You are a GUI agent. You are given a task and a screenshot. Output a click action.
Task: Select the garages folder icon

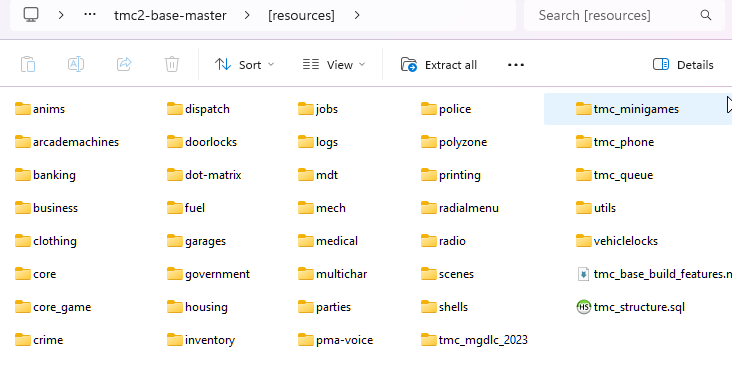point(175,241)
